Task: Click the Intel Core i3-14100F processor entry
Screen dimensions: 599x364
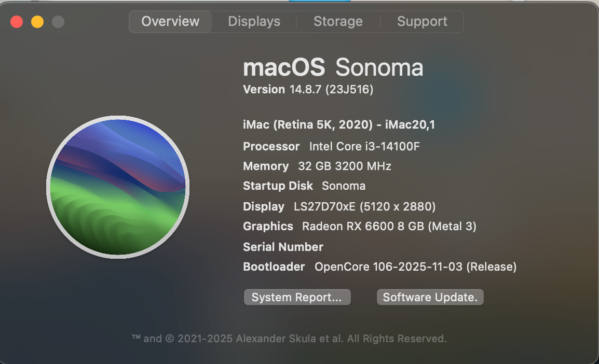Action: [x=364, y=147]
